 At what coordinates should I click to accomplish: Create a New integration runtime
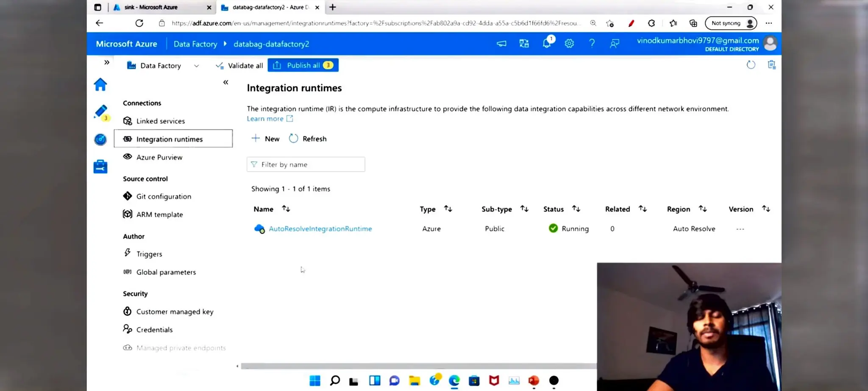(x=265, y=139)
